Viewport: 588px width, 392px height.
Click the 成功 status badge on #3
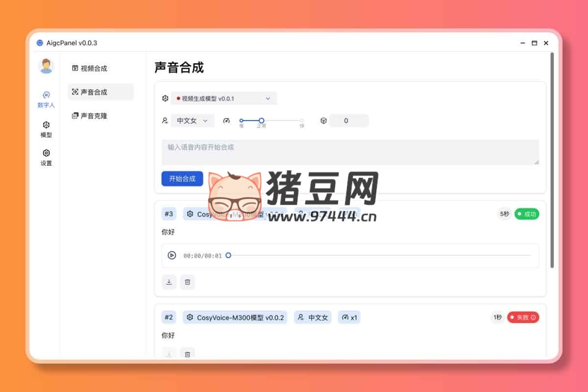click(x=527, y=214)
